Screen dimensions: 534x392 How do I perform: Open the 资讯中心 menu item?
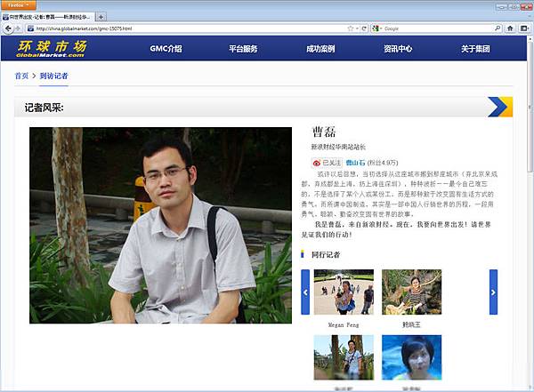[x=398, y=49]
